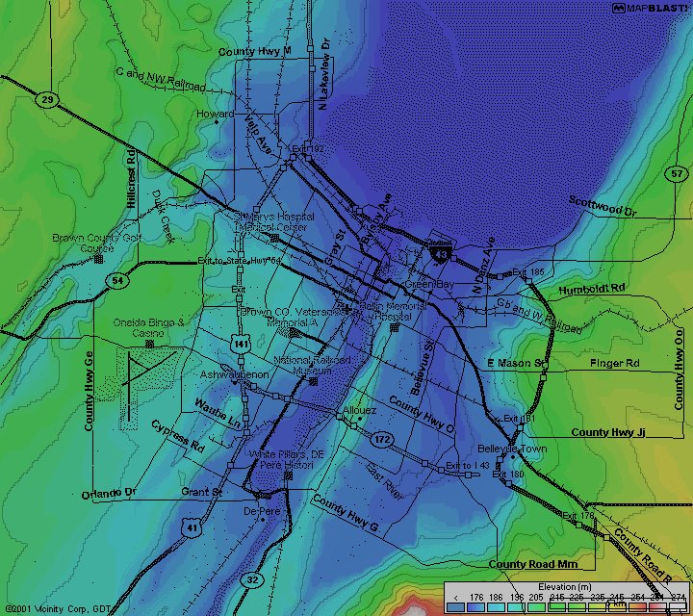Click the 'N Lakeview Dr' label
This screenshot has height=616, width=693.
(x=324, y=74)
